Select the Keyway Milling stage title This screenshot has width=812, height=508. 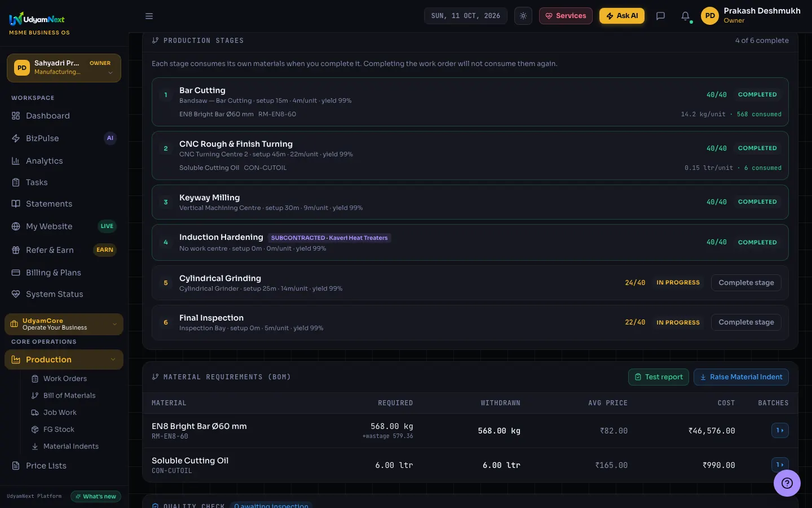point(210,198)
